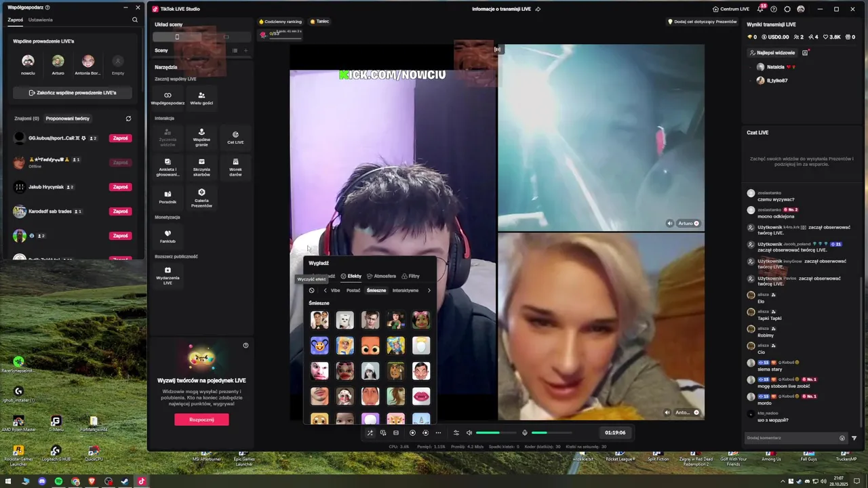The height and width of the screenshot is (488, 868).
Task: Open Spotify from the taskbar
Action: point(58,482)
